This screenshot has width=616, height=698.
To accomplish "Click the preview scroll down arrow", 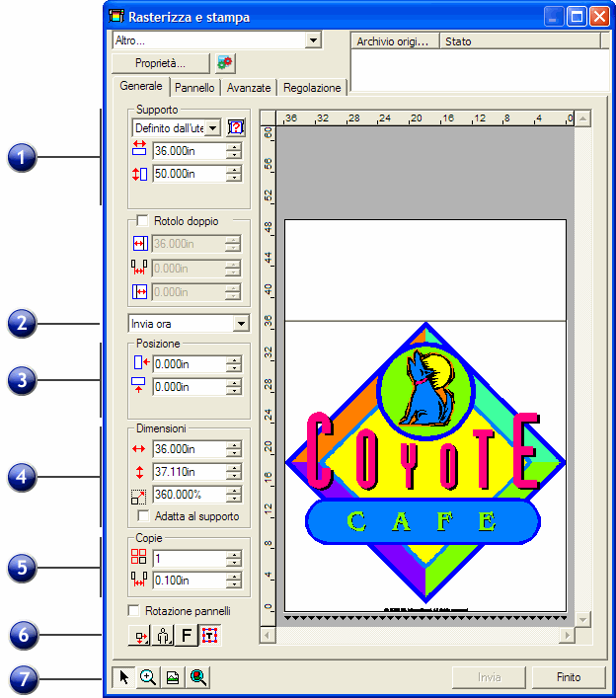I will (582, 619).
